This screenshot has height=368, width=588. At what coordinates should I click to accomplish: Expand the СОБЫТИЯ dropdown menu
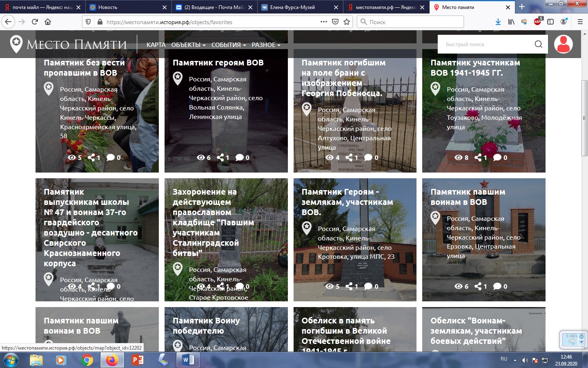(228, 45)
